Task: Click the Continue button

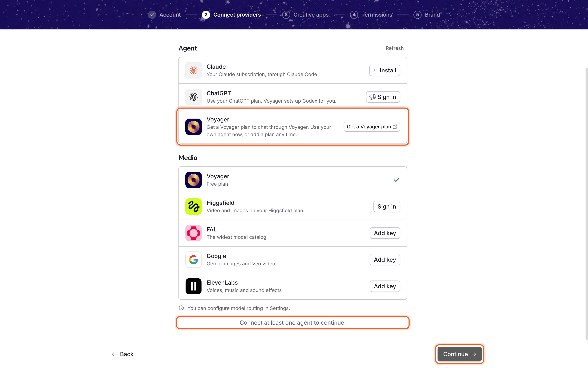Action: tap(459, 354)
